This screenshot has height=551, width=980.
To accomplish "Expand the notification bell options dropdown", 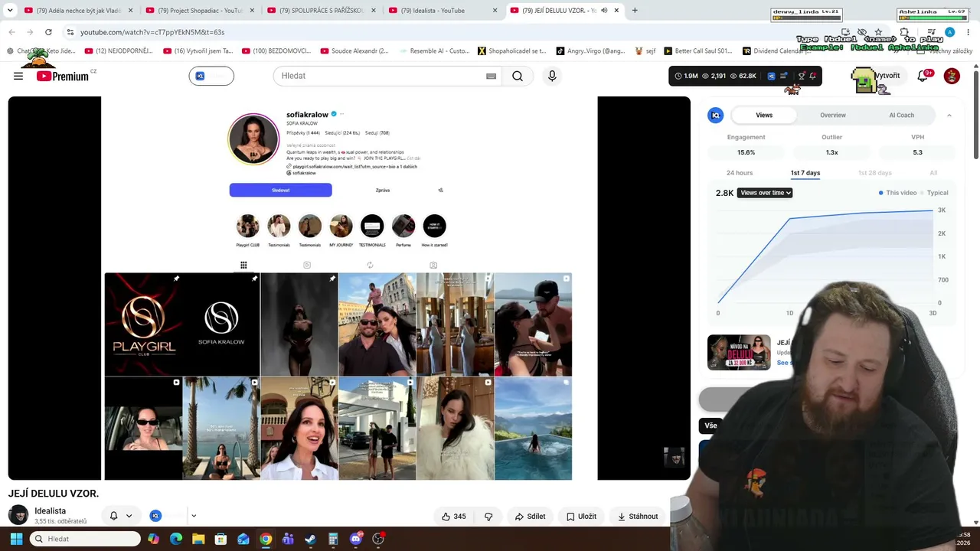I will tap(129, 516).
